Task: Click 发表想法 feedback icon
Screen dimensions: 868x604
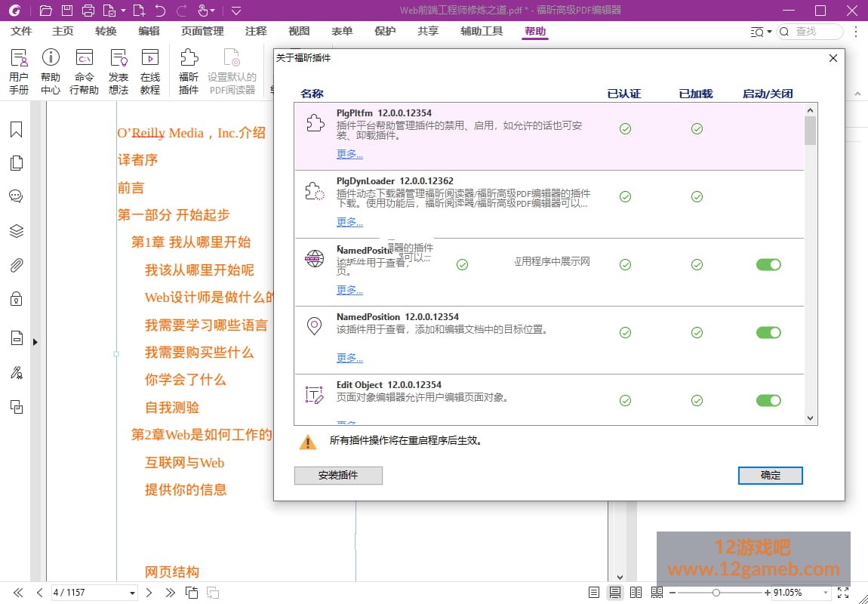Action: tap(118, 72)
